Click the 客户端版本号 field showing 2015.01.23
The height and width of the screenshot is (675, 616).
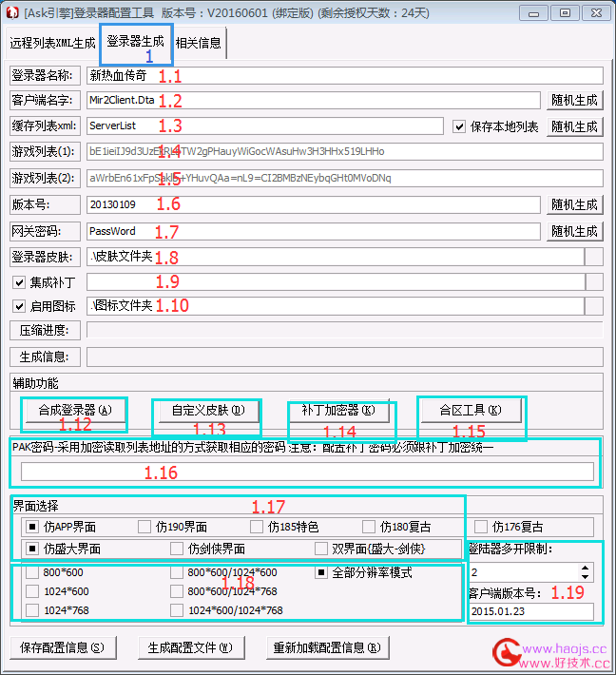click(531, 611)
